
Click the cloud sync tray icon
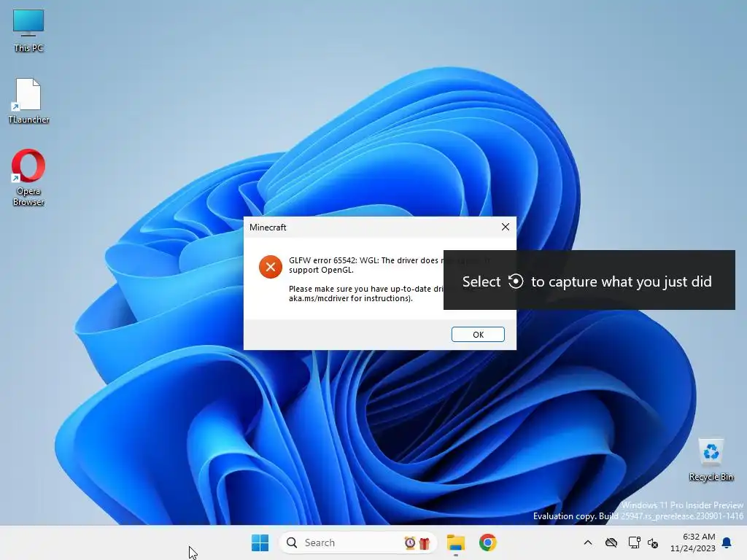(611, 542)
